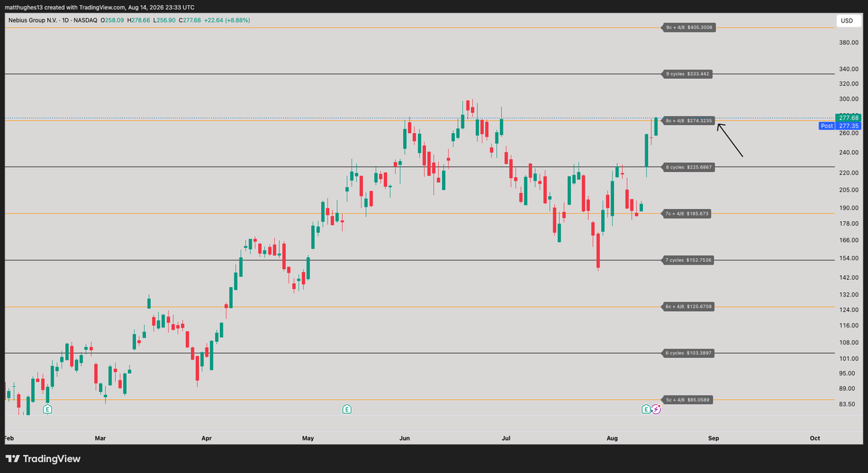
Task: Click the 83.50 price axis tick
Action: (x=847, y=404)
